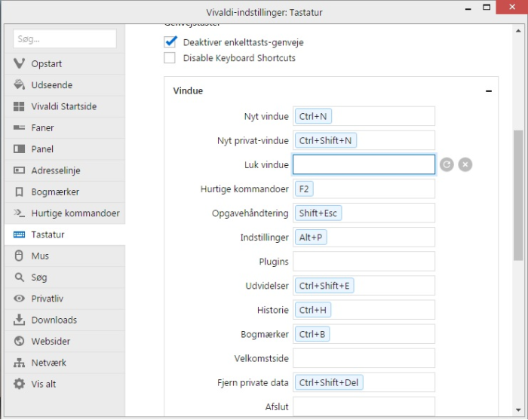528x420 pixels.
Task: Click the scrollbar down arrow
Action: tap(518, 410)
